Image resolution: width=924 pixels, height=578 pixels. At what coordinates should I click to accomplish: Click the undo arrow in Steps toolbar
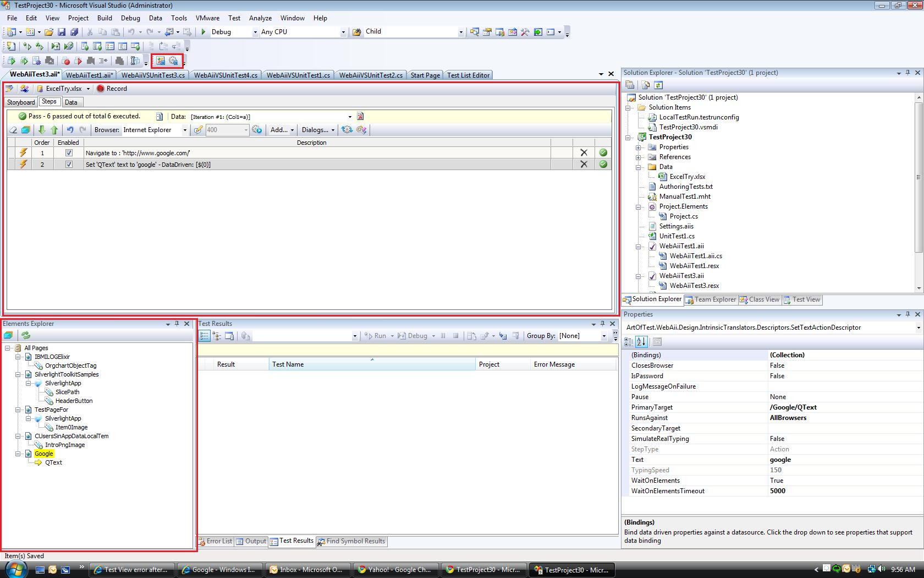[70, 130]
